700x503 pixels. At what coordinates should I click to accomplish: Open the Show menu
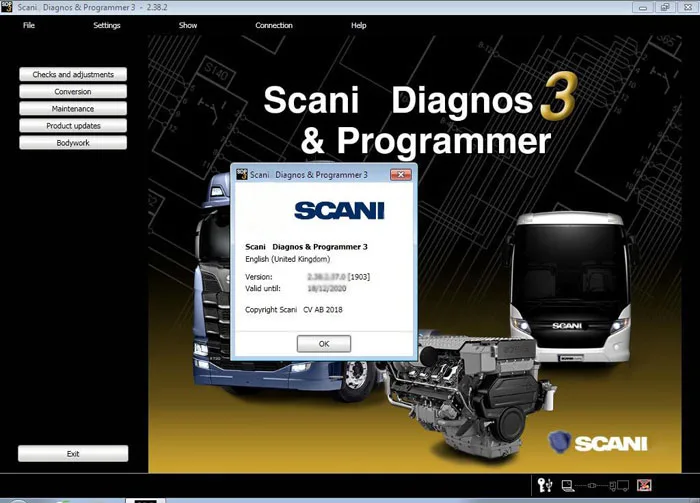pyautogui.click(x=188, y=25)
